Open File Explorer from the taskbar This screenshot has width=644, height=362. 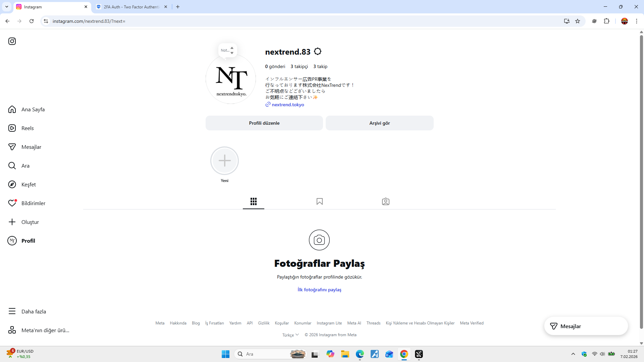pos(345,354)
